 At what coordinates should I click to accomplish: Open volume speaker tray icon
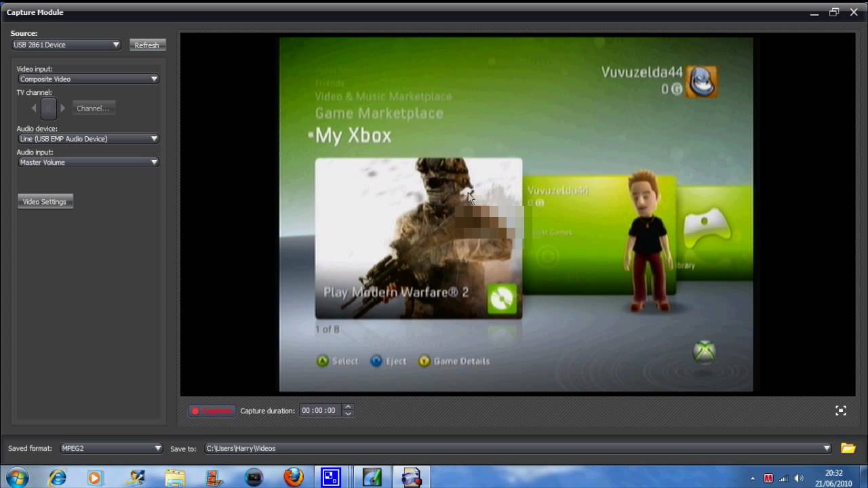(799, 479)
